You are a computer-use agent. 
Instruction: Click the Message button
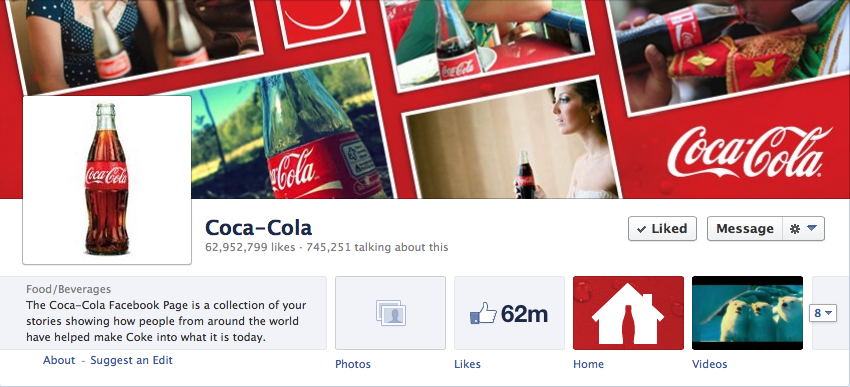click(x=745, y=229)
